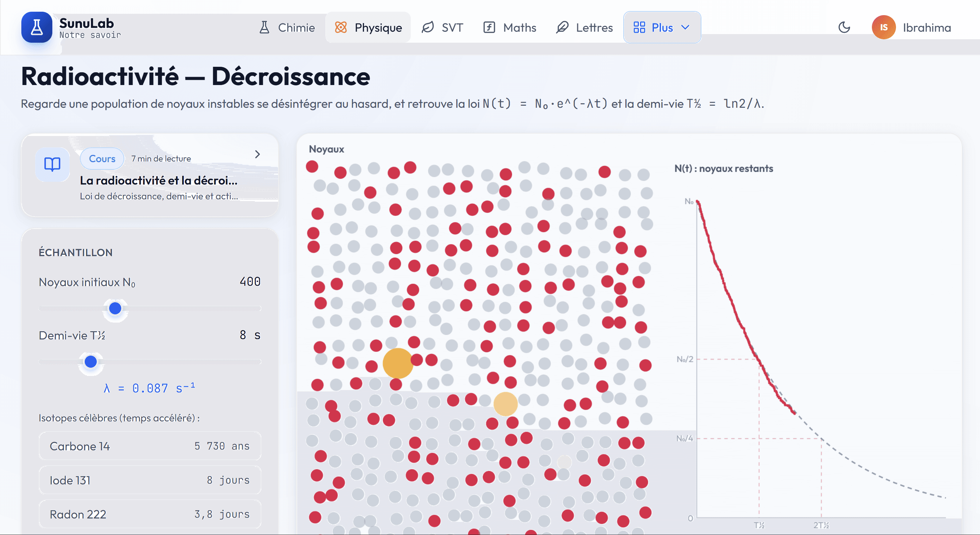This screenshot has width=980, height=535.
Task: Click the Noyaux initiaux N₀ slider handle
Action: 115,308
